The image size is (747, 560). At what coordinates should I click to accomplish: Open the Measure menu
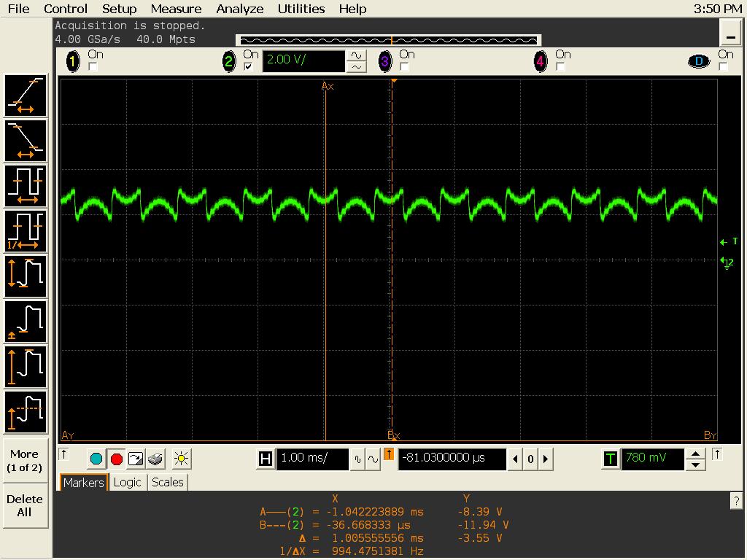[x=175, y=9]
